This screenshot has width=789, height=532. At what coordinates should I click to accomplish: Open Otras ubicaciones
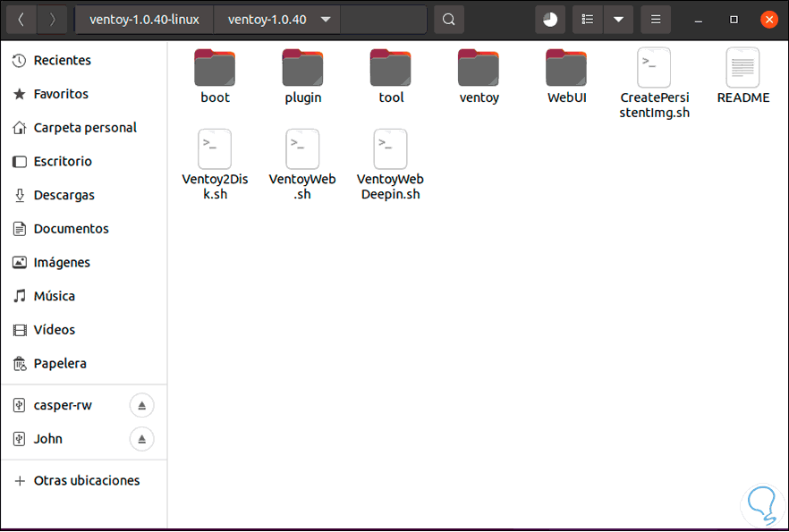[x=83, y=481]
